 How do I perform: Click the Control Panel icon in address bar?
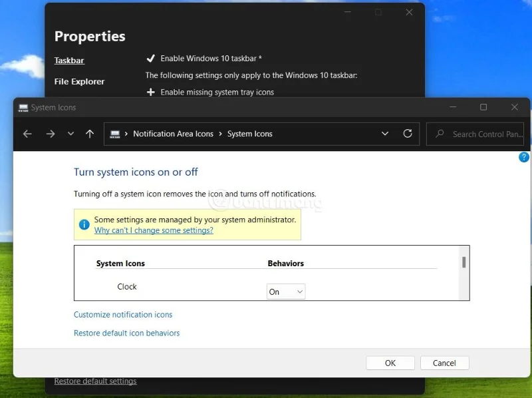click(115, 134)
